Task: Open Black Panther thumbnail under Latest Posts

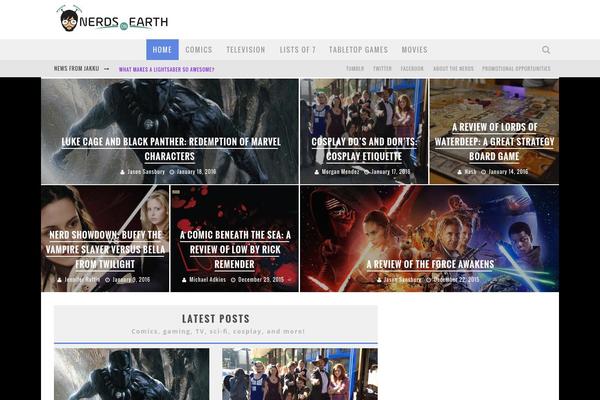Action: point(132,374)
